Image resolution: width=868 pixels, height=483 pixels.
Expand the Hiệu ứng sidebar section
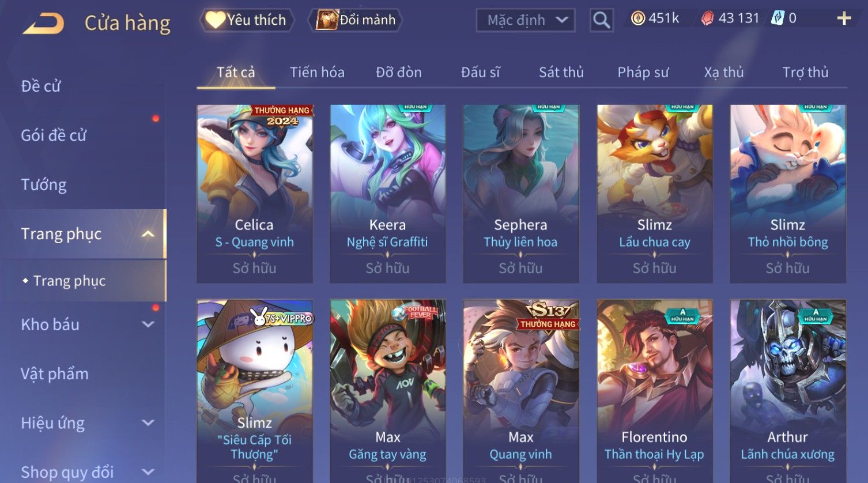148,423
